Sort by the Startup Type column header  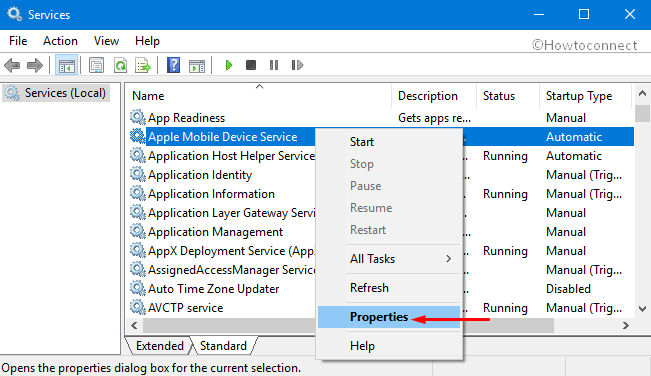[585, 96]
